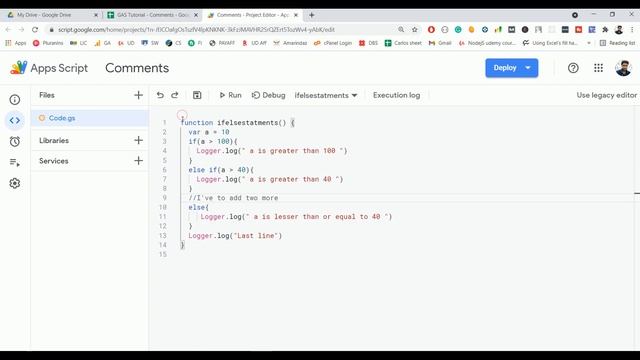
Task: Open the Editor code icon in sidebar
Action: (x=15, y=120)
